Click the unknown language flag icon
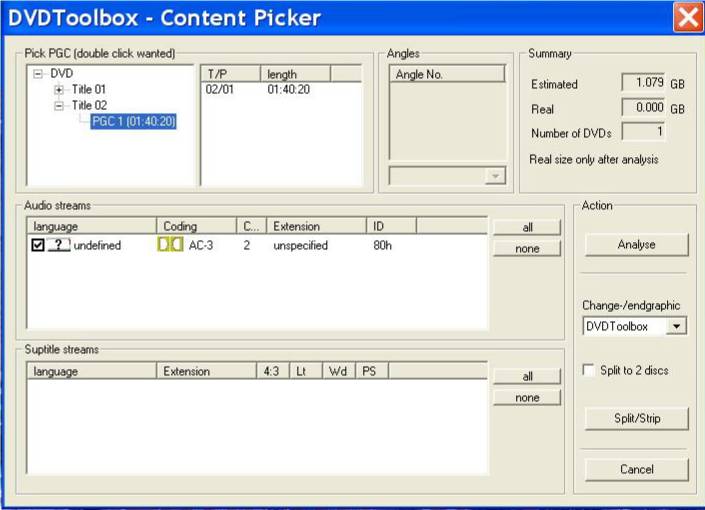The image size is (705, 510). [59, 245]
